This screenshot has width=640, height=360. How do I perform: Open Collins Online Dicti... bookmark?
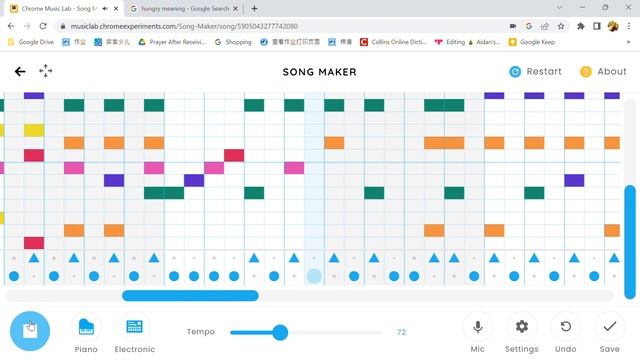[393, 42]
